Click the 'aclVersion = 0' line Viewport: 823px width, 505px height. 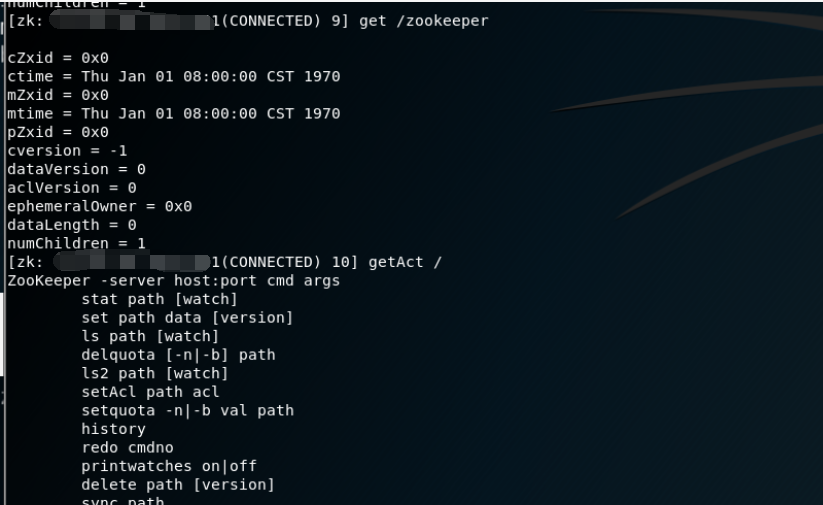point(71,188)
